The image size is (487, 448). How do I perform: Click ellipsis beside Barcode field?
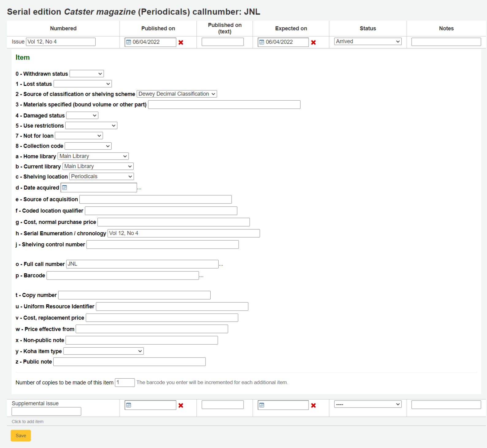click(x=201, y=276)
